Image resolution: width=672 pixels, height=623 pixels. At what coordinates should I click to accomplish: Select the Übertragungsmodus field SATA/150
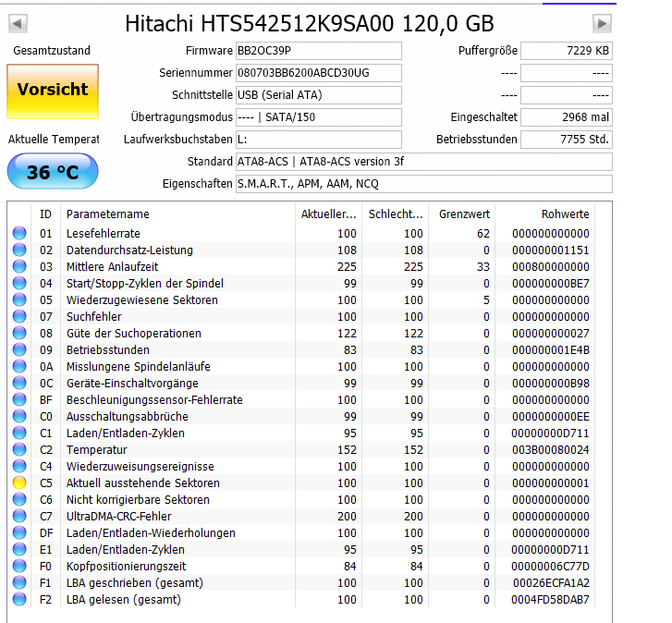click(x=319, y=117)
